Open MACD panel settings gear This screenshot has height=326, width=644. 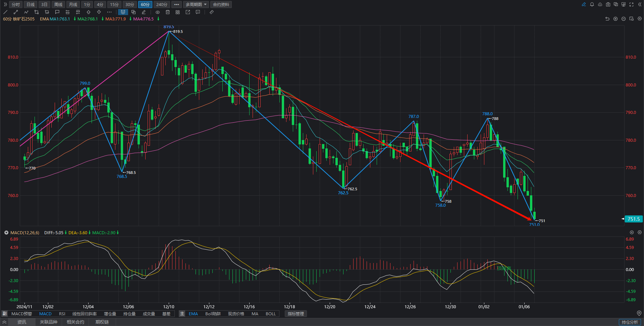click(x=640, y=232)
